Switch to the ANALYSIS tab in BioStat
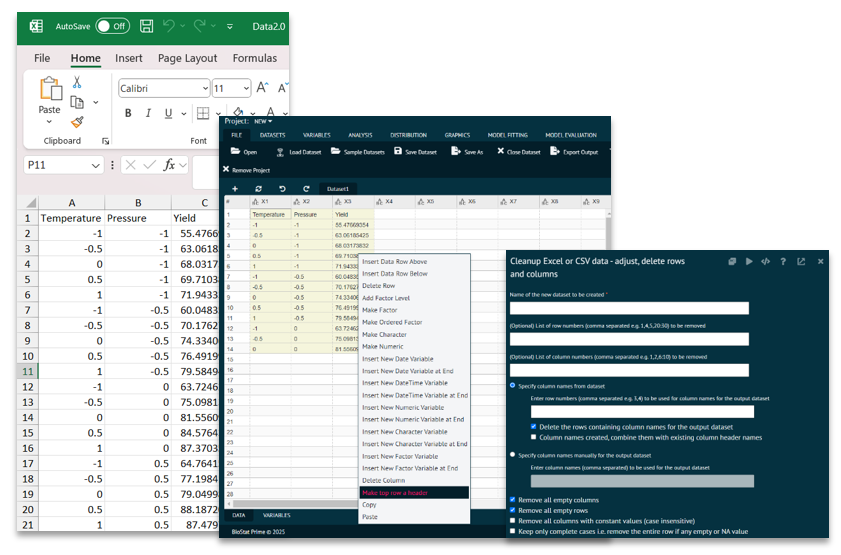Image resolution: width=841 pixels, height=555 pixels. [x=360, y=135]
